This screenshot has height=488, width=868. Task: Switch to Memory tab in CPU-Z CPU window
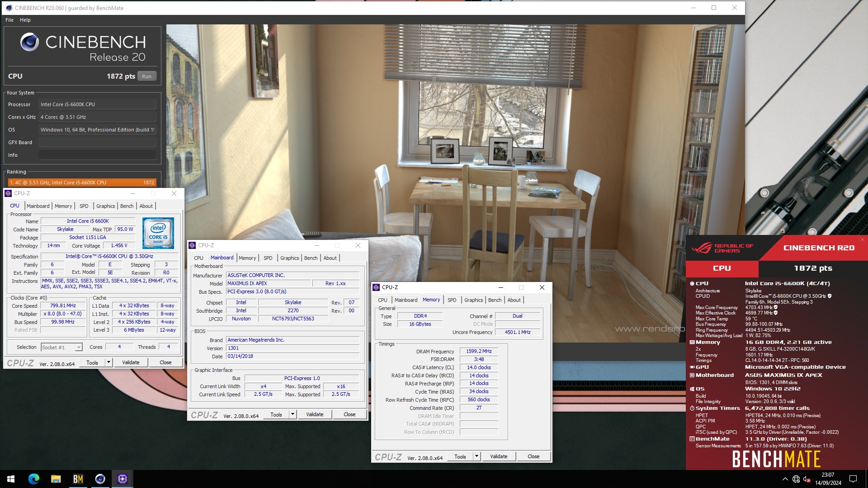pyautogui.click(x=63, y=206)
